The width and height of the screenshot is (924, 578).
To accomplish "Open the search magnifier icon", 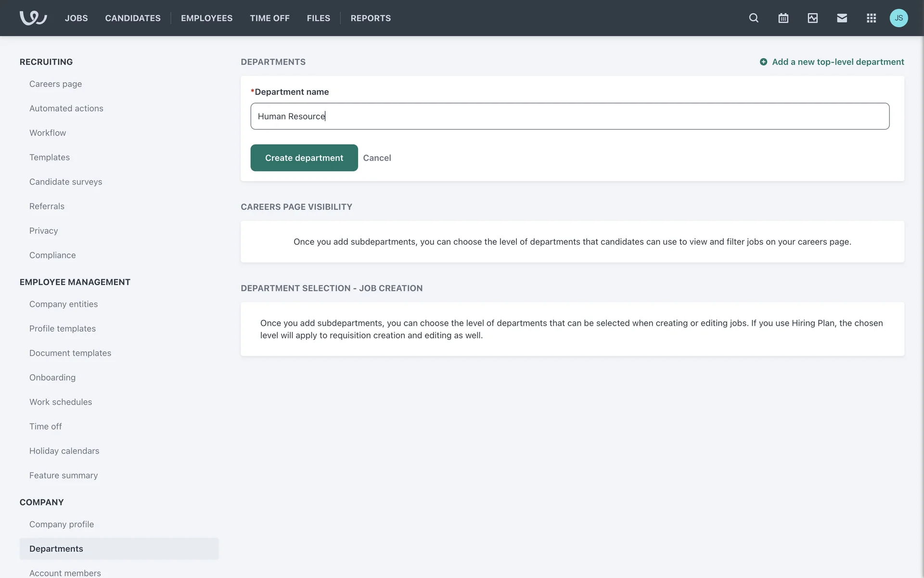I will [x=754, y=18].
